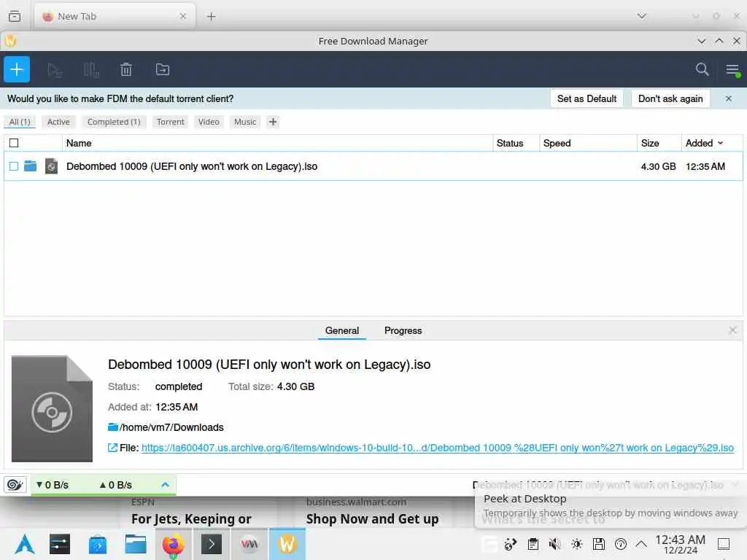747x560 pixels.
Task: Check the Debombed 10009 row checkbox
Action: (x=14, y=166)
